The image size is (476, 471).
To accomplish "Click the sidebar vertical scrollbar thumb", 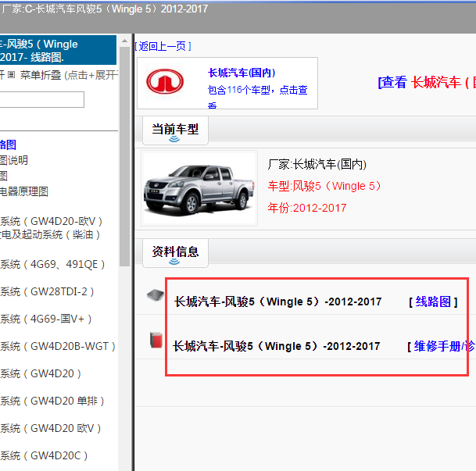I will pyautogui.click(x=124, y=156).
